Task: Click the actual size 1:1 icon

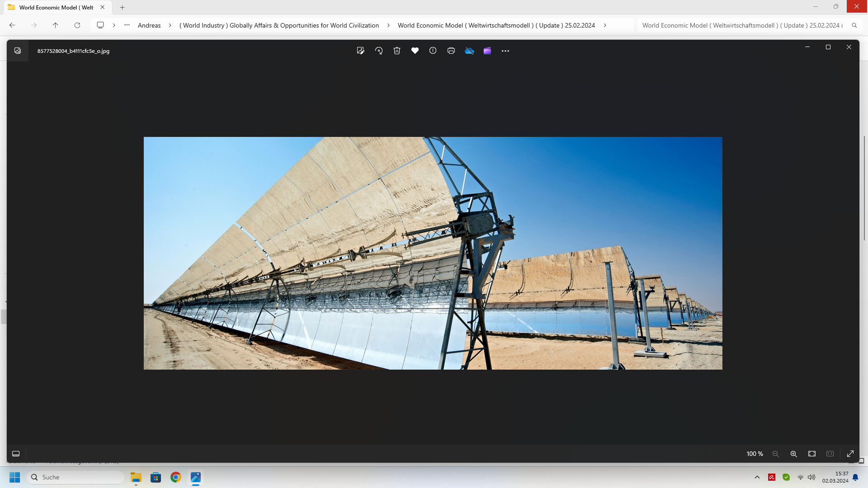Action: [830, 454]
